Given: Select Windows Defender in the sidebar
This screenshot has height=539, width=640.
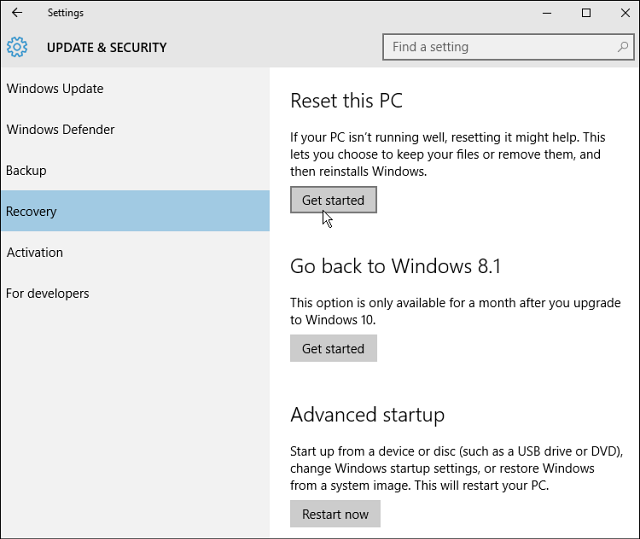Looking at the screenshot, I should (60, 130).
